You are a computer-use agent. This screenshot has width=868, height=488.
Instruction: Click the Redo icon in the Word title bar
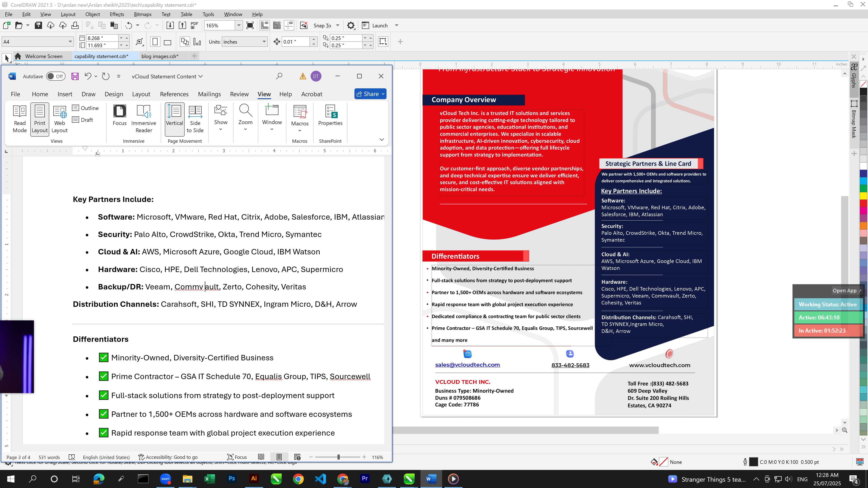106,76
